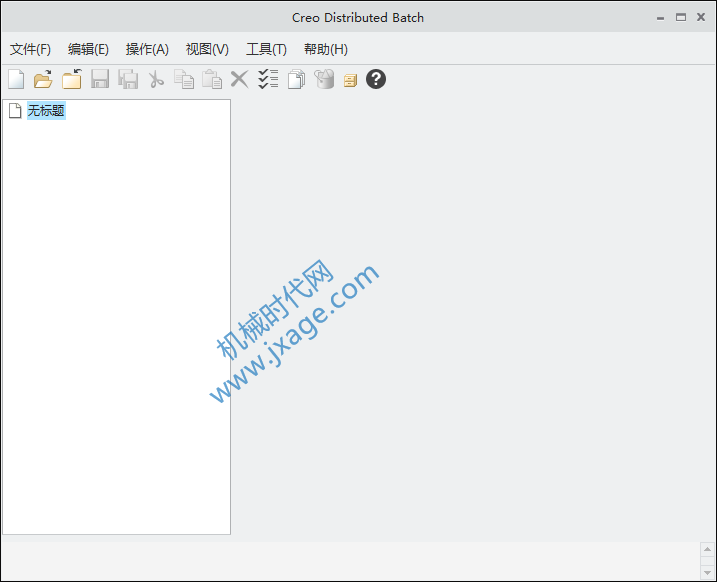Click the message area scroll down arrow

(x=707, y=572)
